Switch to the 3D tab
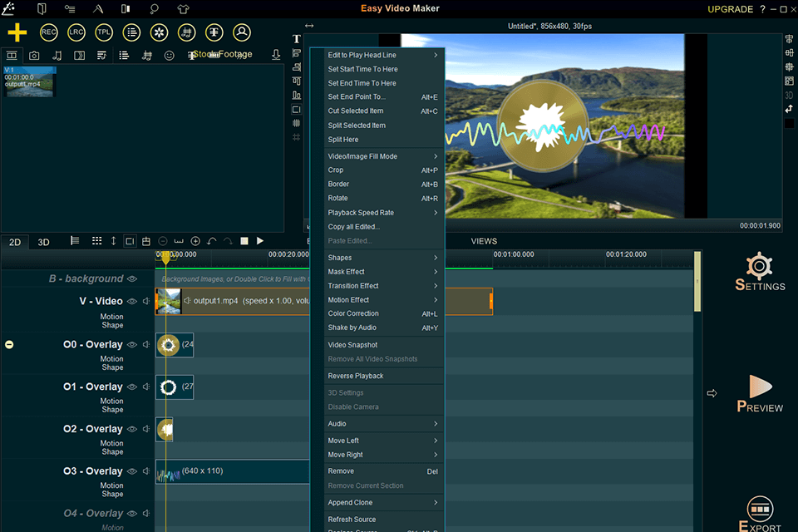Viewport: 798px width, 532px height. click(43, 242)
